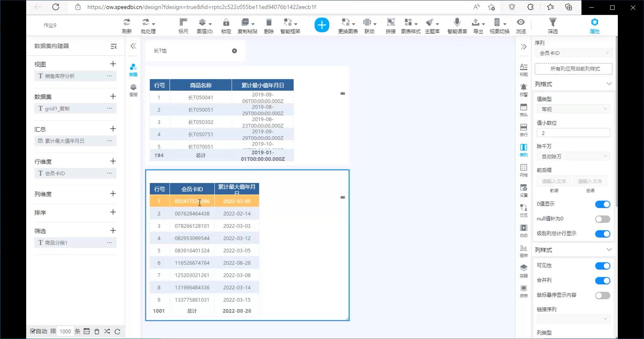Enable the null值补为0 toggle
This screenshot has width=644, height=339.
point(602,219)
